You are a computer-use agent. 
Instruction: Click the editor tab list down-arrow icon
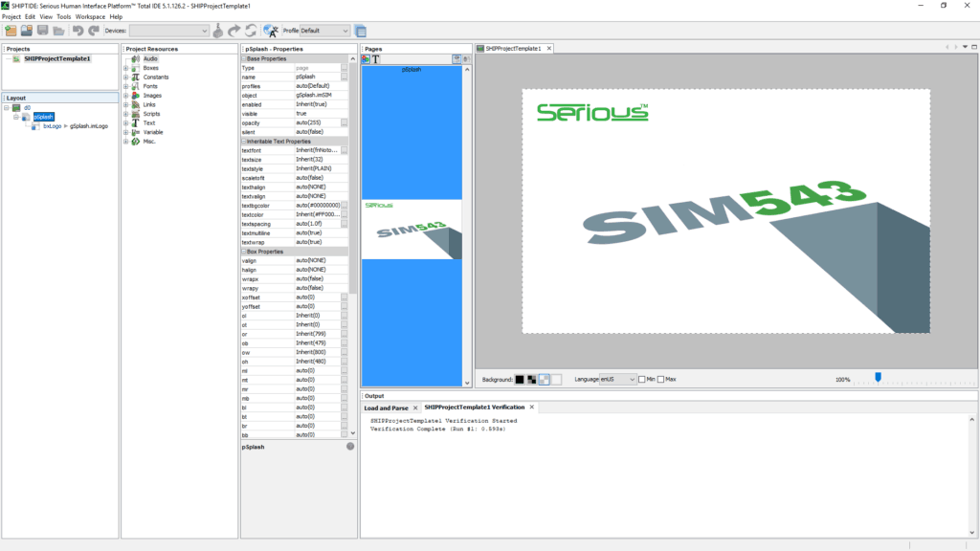[965, 47]
